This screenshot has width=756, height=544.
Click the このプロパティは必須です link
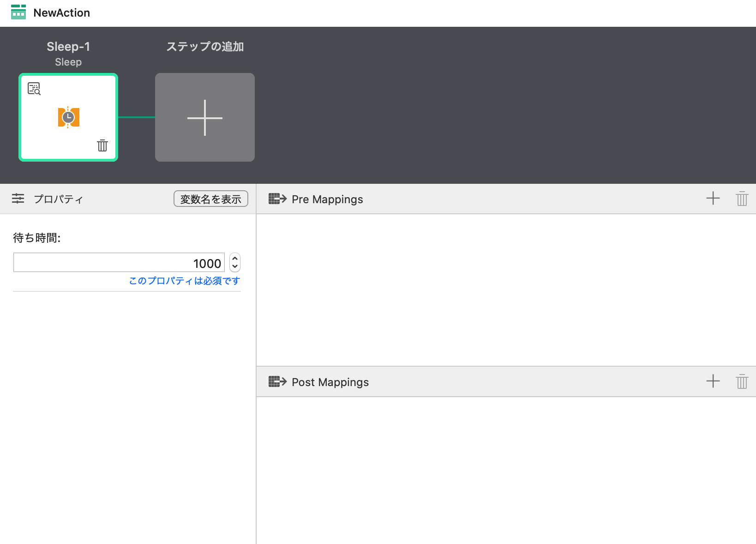point(185,281)
